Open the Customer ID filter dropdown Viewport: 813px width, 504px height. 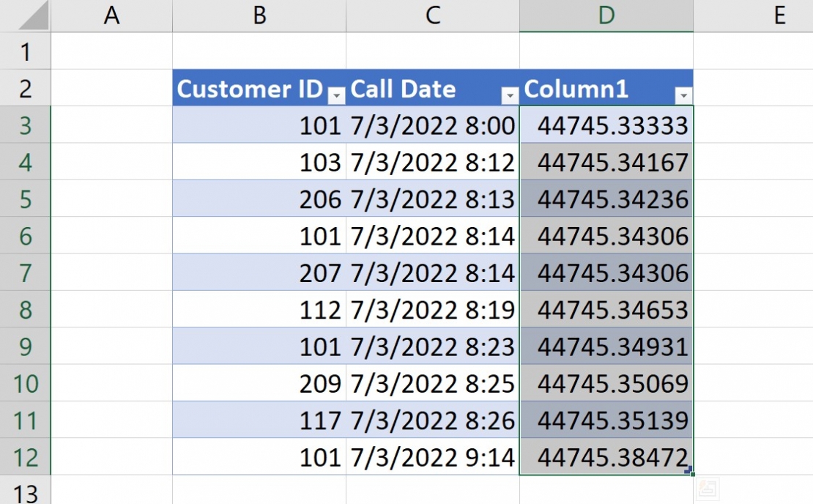336,95
